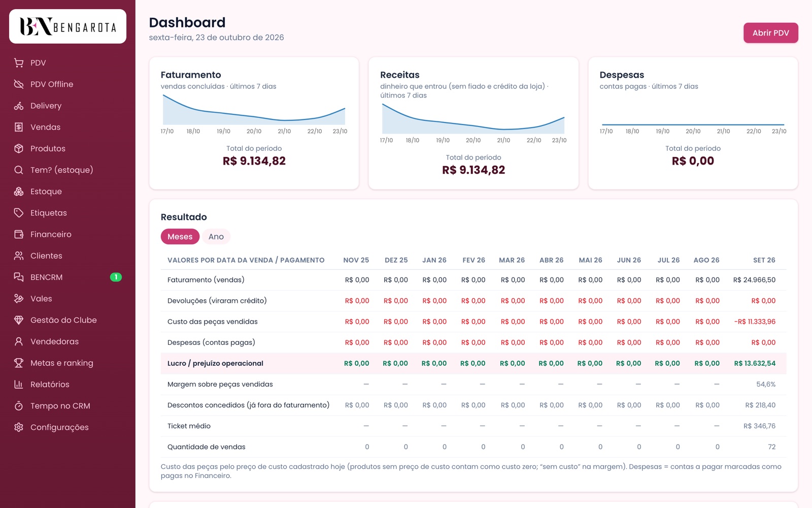Open the Configurações gear icon

coord(19,427)
